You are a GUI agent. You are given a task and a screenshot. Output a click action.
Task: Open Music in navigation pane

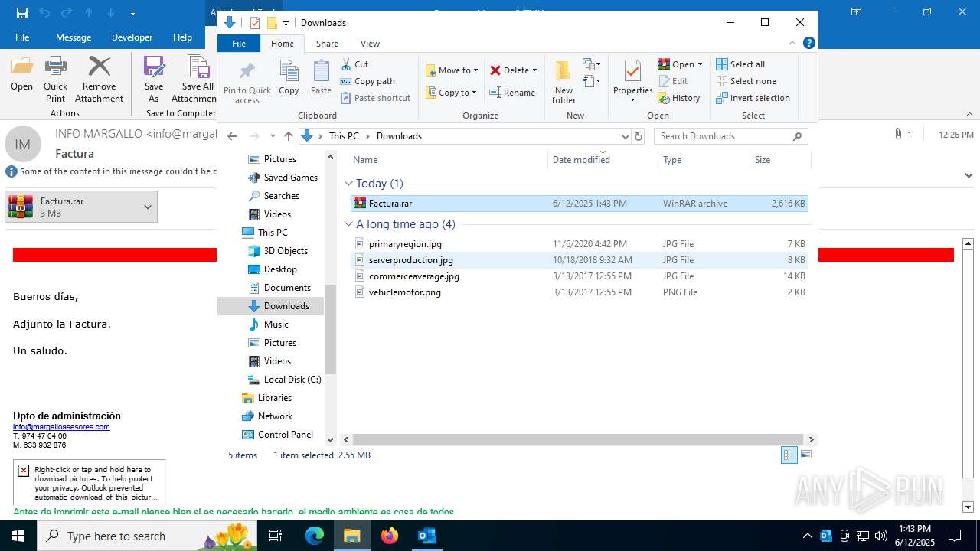(276, 324)
